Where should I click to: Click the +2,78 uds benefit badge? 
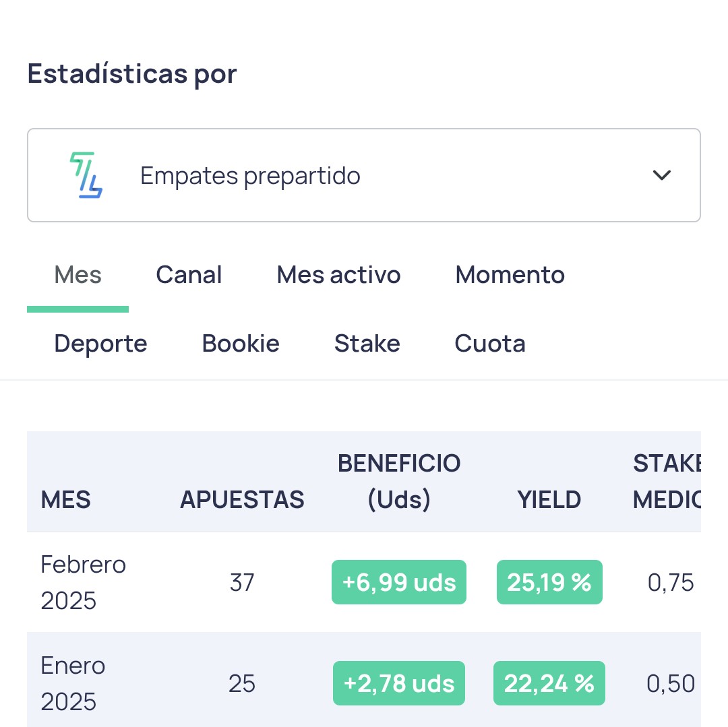click(x=399, y=683)
